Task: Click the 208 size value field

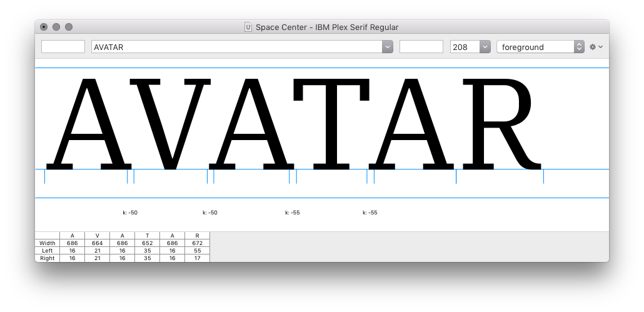Action: click(x=465, y=47)
